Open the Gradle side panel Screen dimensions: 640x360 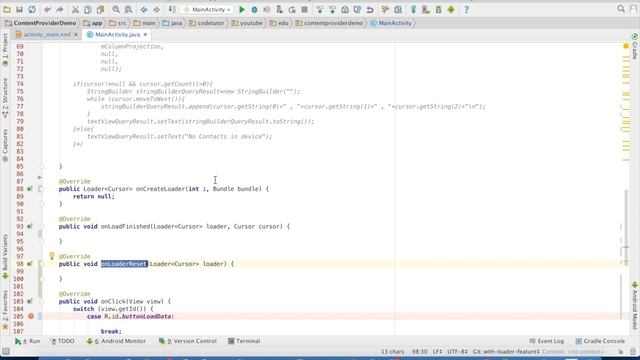(x=635, y=46)
